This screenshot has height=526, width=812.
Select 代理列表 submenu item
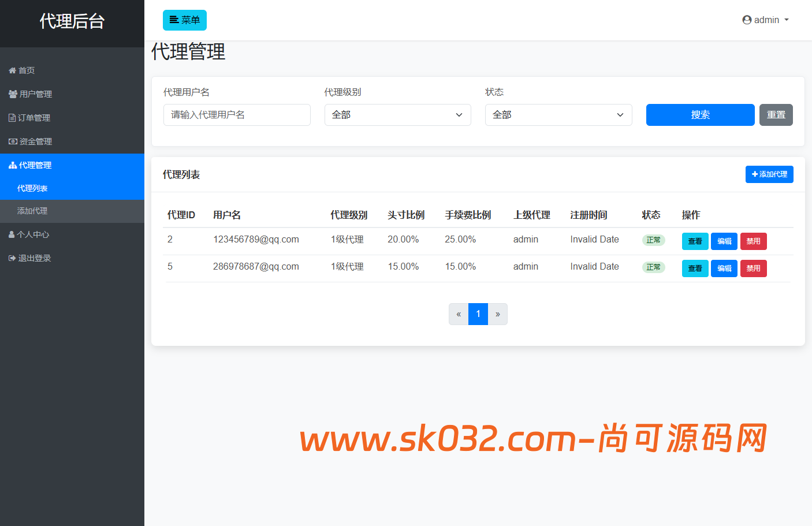pos(72,188)
